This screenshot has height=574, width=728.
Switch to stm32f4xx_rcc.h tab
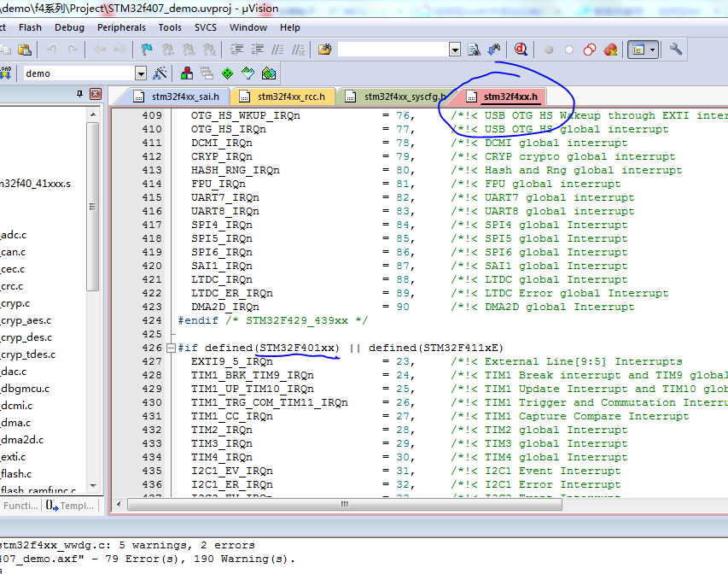point(283,97)
